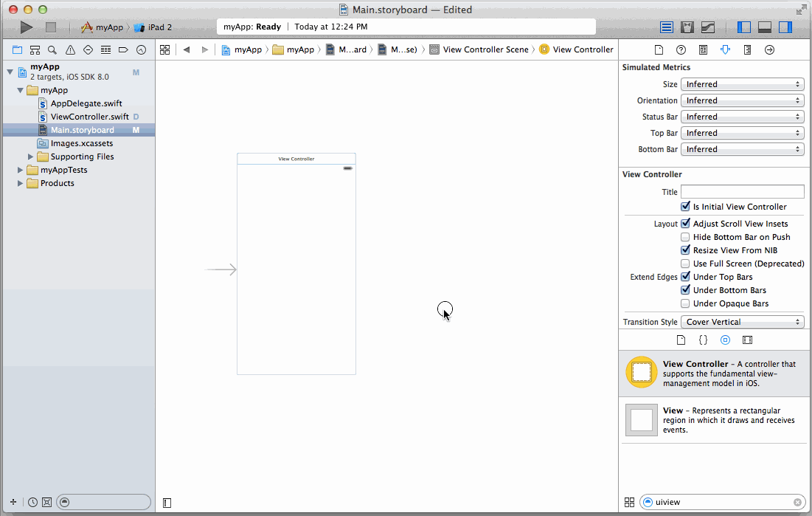Toggle Is Initial View Controller checkbox
Screen dimensions: 812x516
[685, 207]
